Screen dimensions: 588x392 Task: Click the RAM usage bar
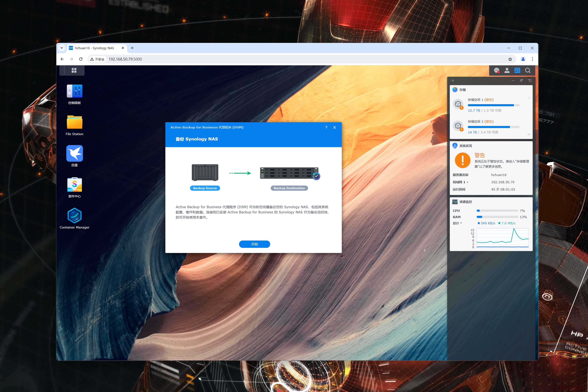point(497,217)
